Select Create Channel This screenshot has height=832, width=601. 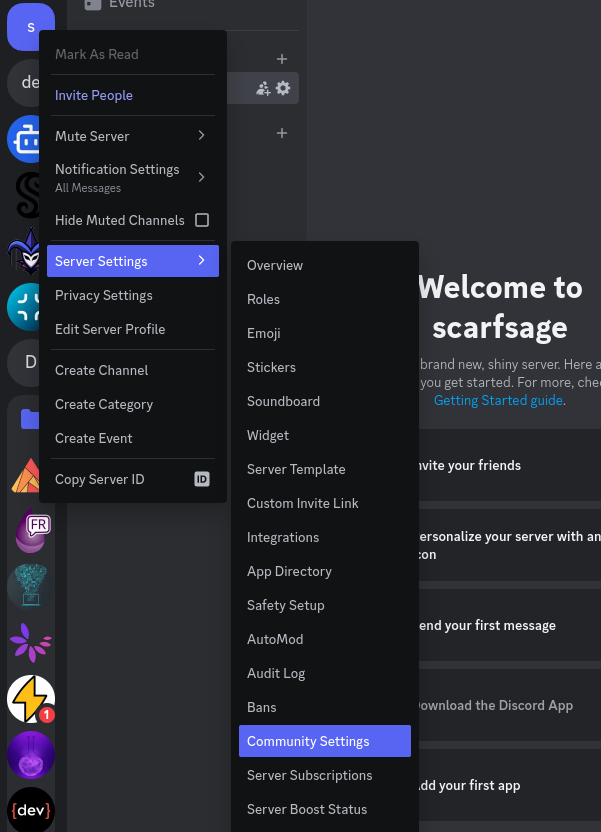point(133,370)
